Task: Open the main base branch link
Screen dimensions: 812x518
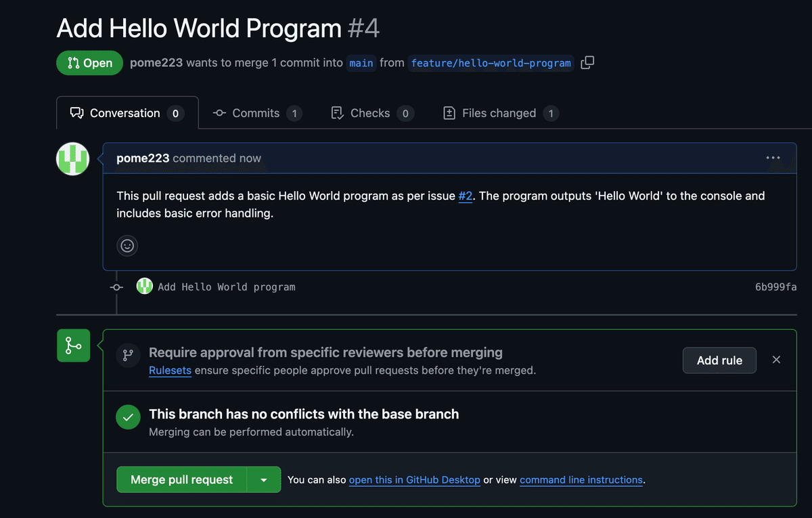Action: (x=361, y=63)
